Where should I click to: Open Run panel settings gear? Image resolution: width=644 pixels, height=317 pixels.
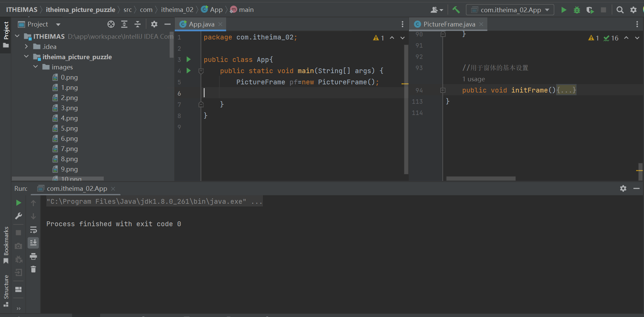pos(623,188)
